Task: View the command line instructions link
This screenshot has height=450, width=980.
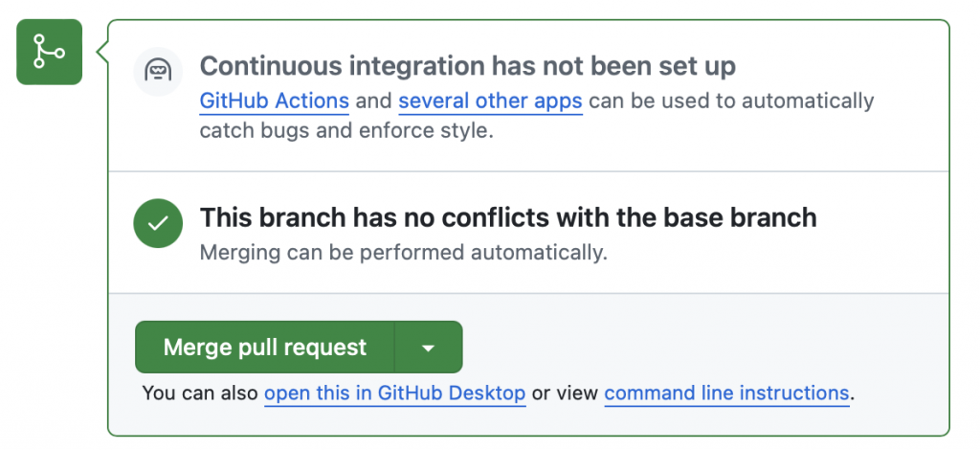Action: click(727, 394)
